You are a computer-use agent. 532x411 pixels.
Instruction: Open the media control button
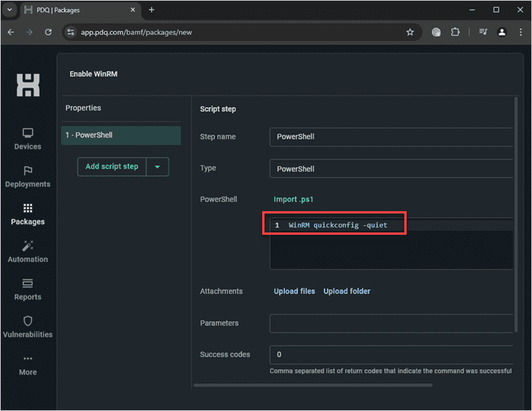[483, 32]
